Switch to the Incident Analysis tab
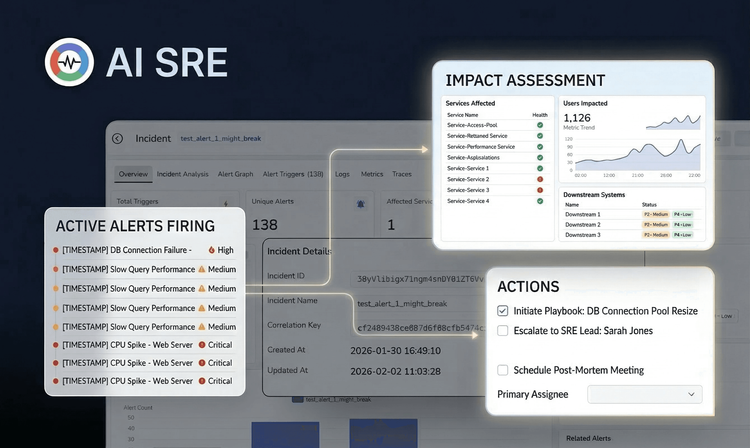 click(183, 174)
